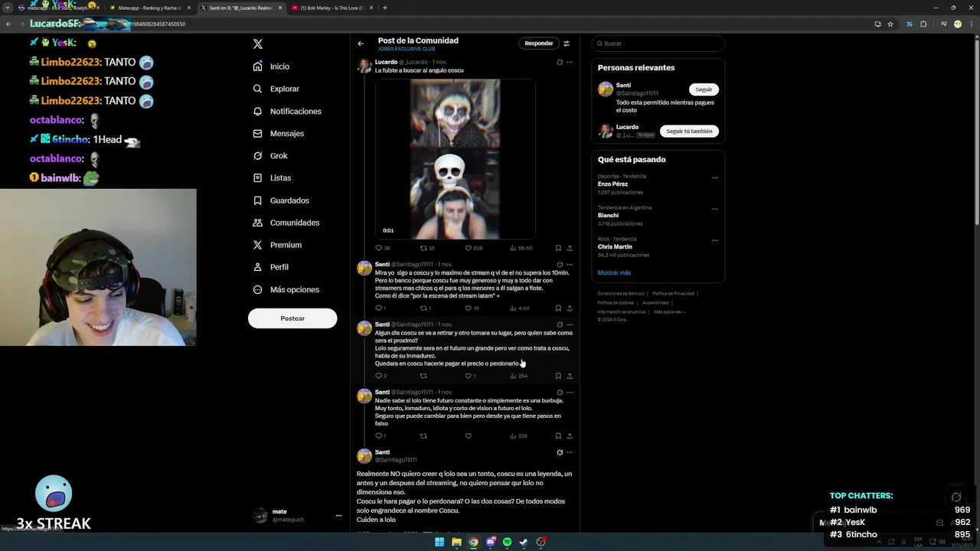
Task: Open reply sort filter icon in header
Action: click(567, 44)
